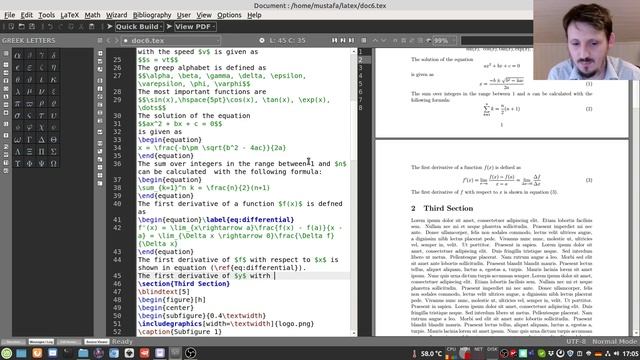640x360 pixels.
Task: Insert the eta Greek letter symbol
Action: click(53, 68)
